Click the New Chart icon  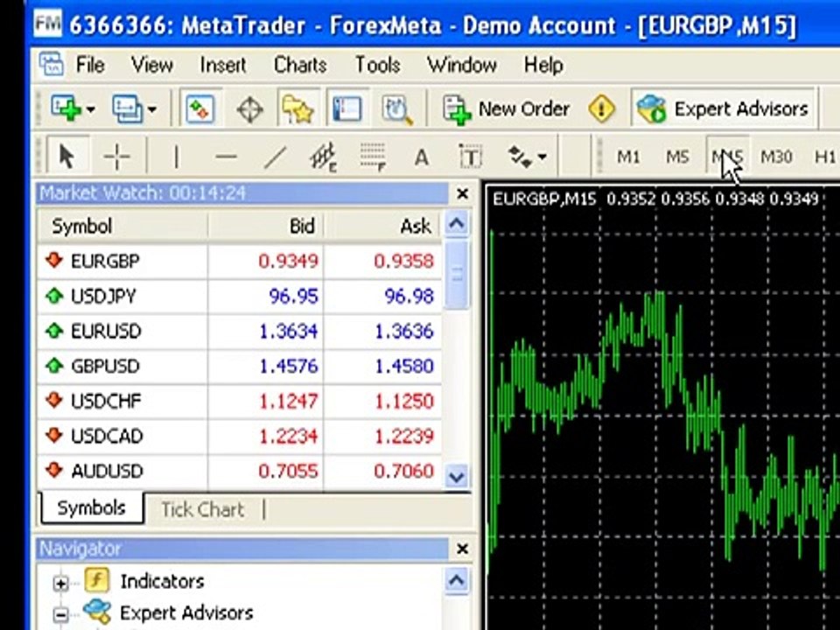[65, 108]
